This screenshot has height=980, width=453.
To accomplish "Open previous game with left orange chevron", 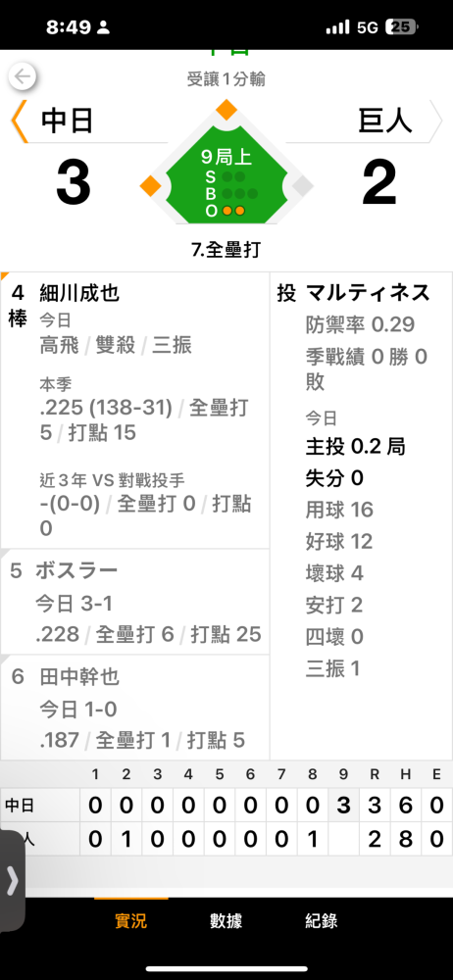I will [20, 122].
